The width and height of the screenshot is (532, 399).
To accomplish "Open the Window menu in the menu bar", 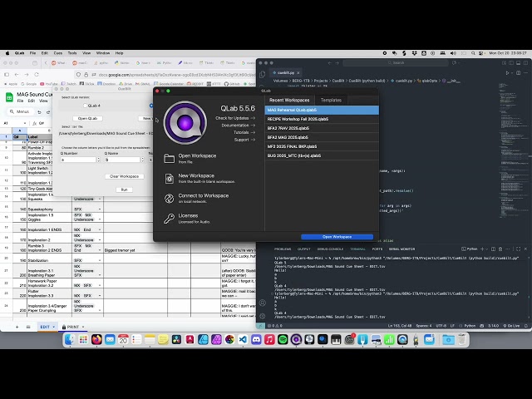I will pyautogui.click(x=103, y=53).
